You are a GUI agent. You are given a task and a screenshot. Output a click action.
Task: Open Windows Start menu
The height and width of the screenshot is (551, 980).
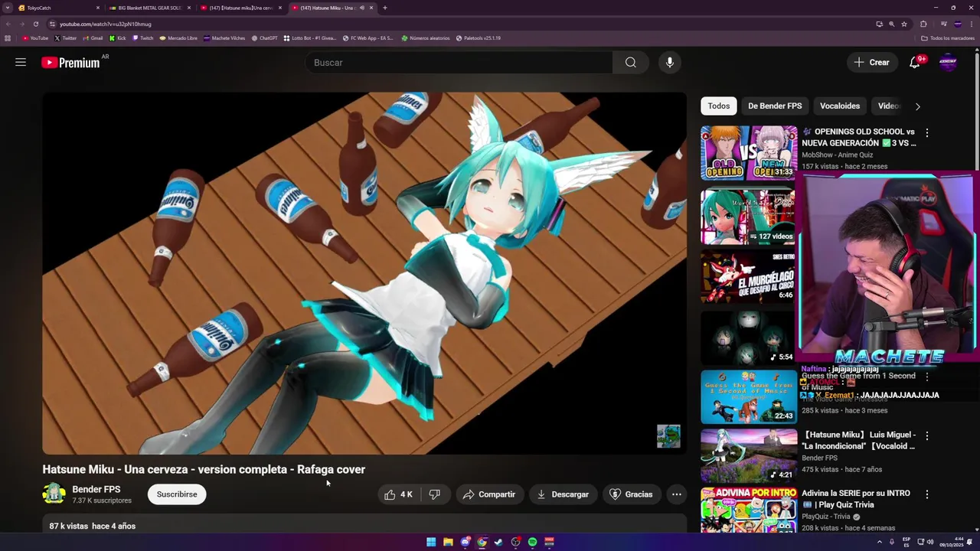pos(431,542)
